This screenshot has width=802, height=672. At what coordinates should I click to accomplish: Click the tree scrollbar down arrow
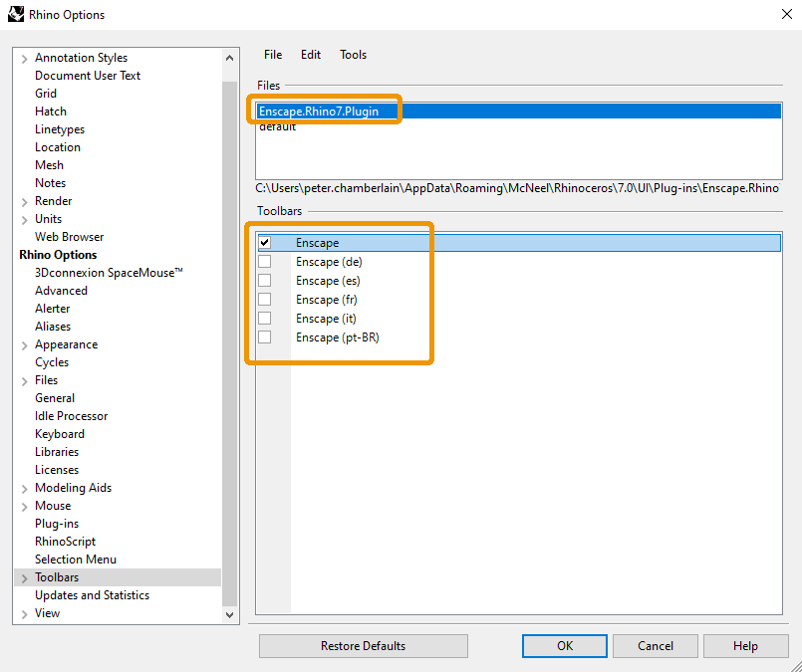[230, 615]
